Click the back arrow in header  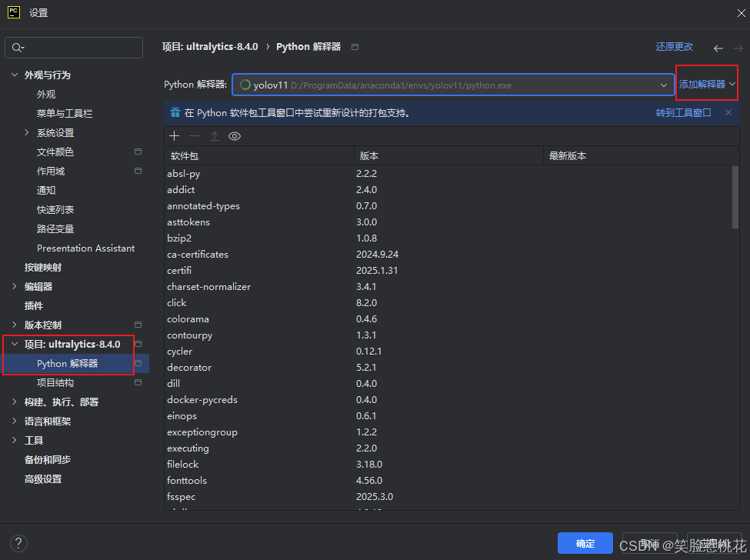718,48
